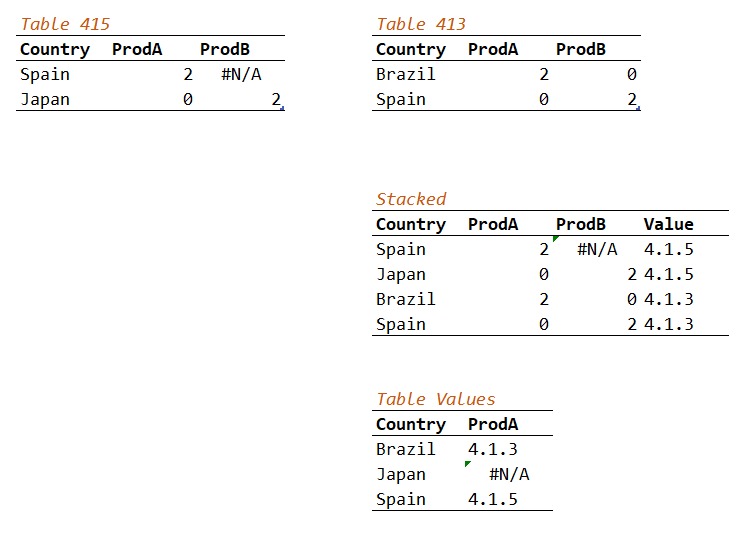
Task: Click the Japan row in Stacked table
Action: [550, 274]
